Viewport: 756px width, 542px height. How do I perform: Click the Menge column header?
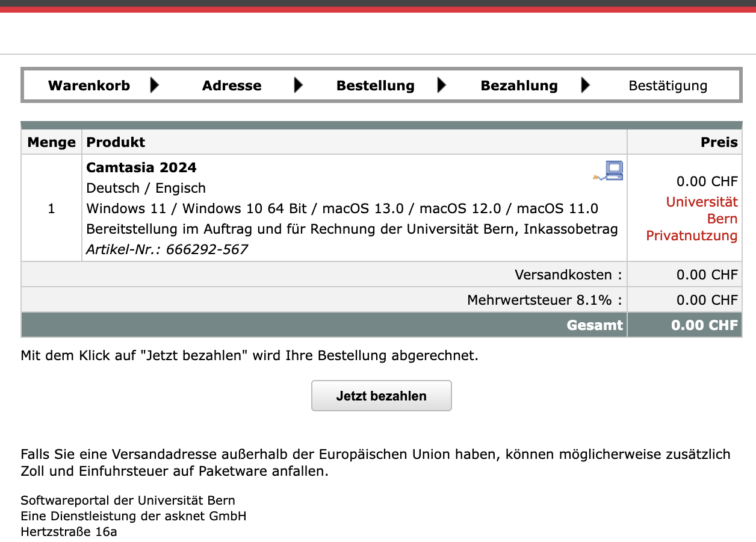(52, 142)
